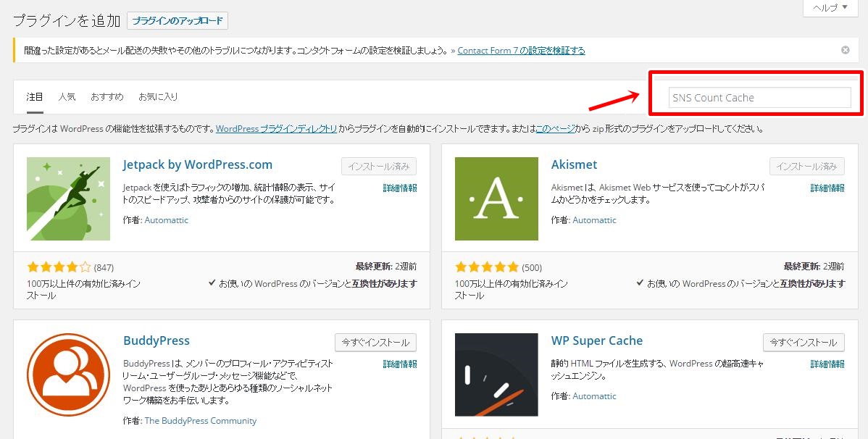This screenshot has width=868, height=439.
Task: Click Akismet's (500) rating count
Action: [x=532, y=268]
